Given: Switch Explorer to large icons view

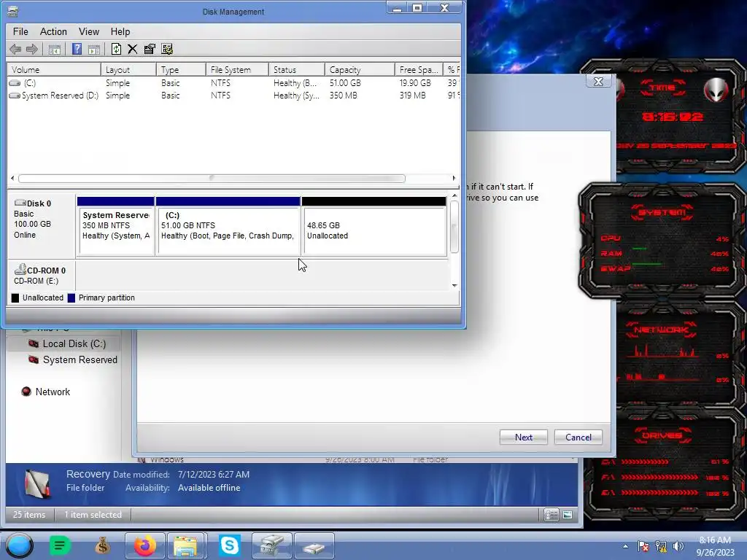Looking at the screenshot, I should (568, 515).
